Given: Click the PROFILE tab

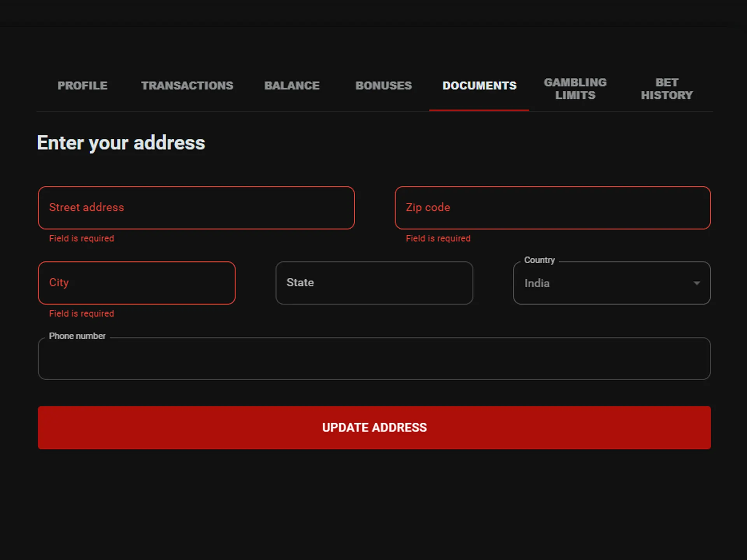Looking at the screenshot, I should coord(82,85).
